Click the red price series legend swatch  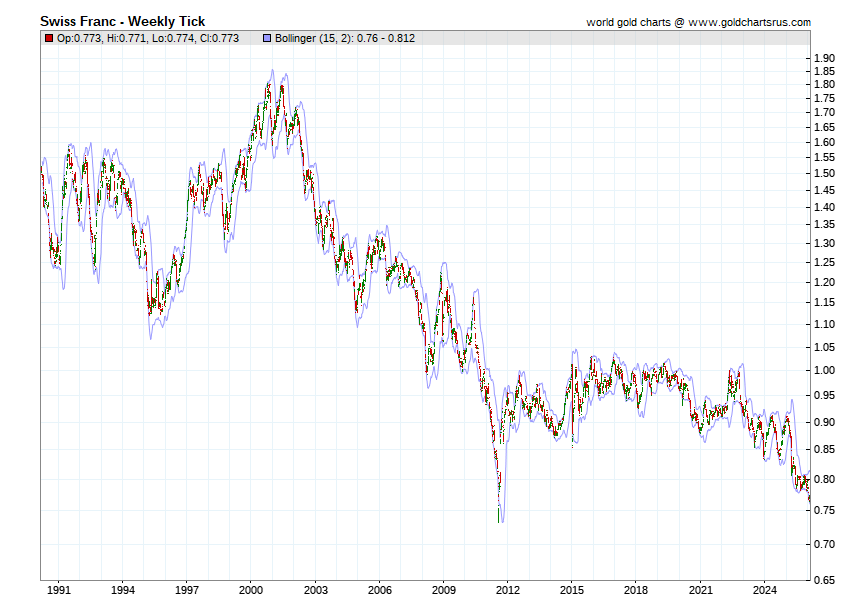pos(49,39)
